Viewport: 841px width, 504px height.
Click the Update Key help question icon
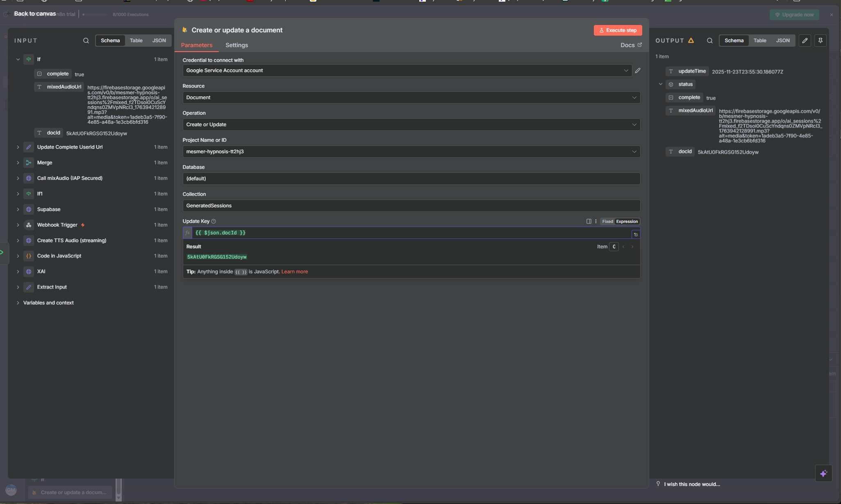[214, 221]
